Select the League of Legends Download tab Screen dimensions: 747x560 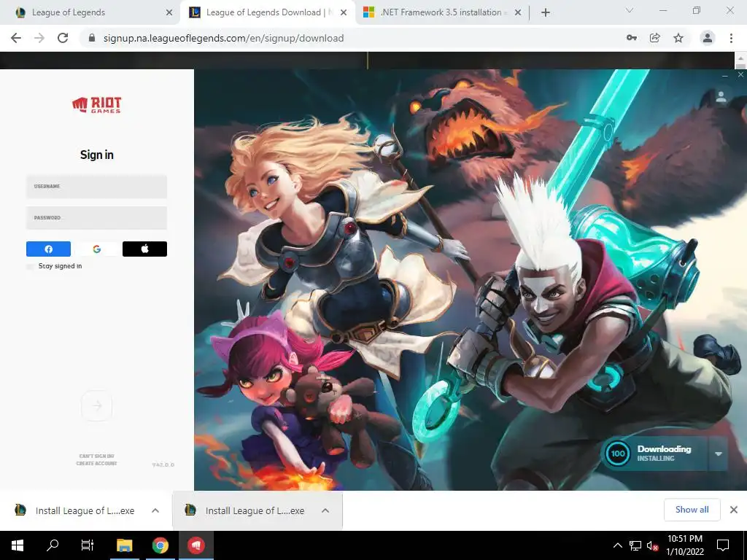[268, 12]
